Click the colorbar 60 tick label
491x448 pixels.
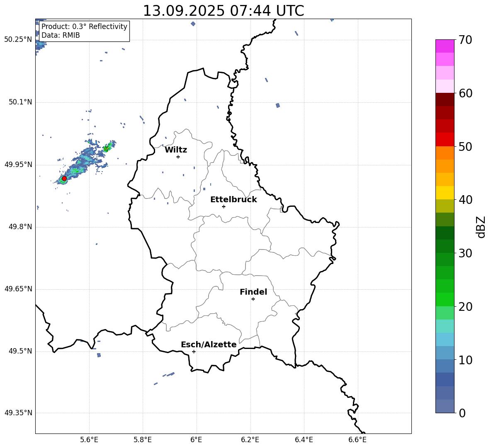pos(465,93)
